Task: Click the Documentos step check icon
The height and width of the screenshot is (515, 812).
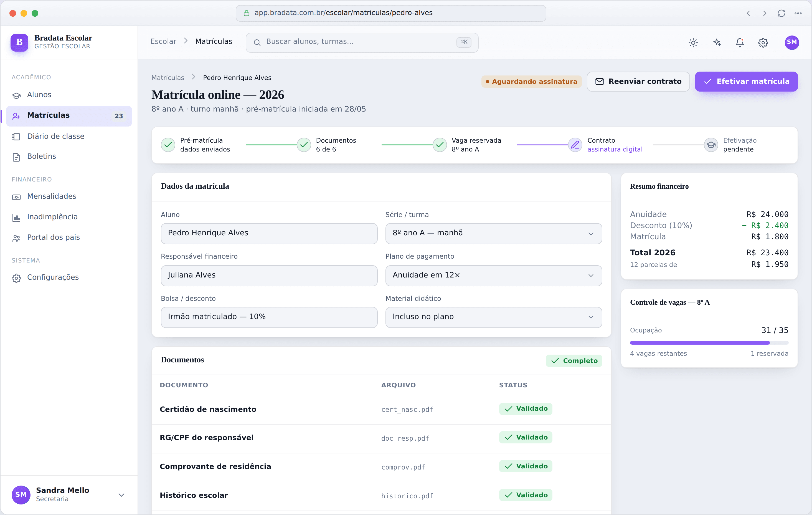Action: click(x=304, y=145)
